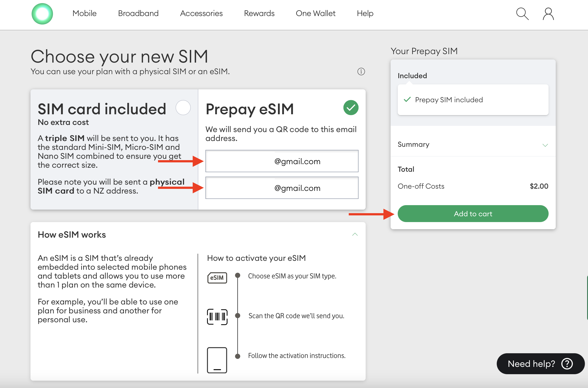Open the Need help chat button
Screen dimensions: 588x388
540,363
